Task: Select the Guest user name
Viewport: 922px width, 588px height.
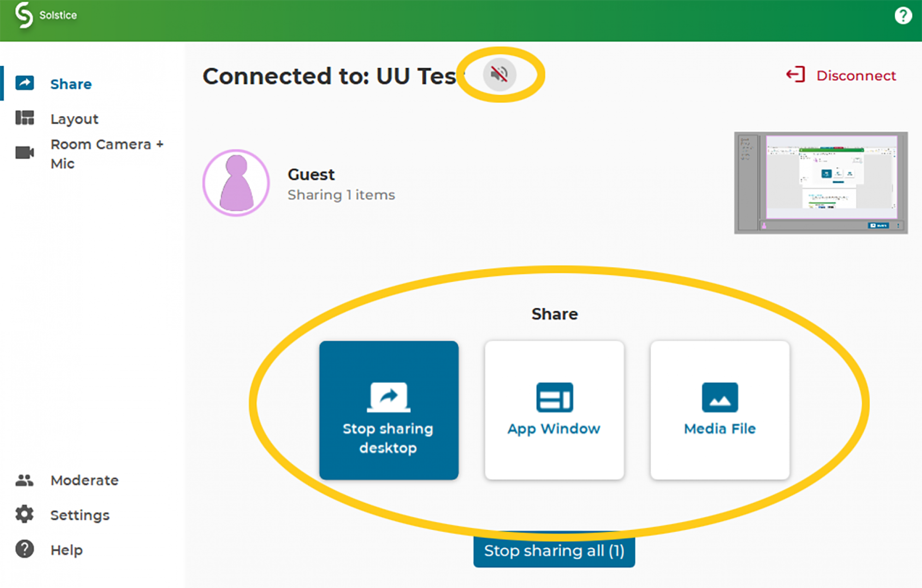Action: (311, 175)
